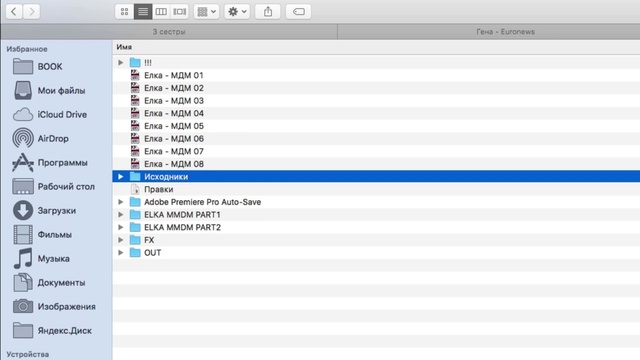640x360 pixels.
Task: Go back with the left arrow button
Action: click(14, 11)
